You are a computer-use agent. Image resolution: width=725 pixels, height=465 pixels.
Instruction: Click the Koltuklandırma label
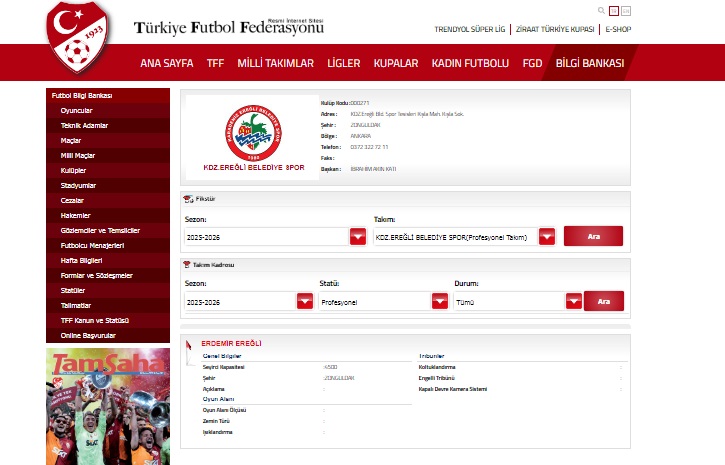pyautogui.click(x=437, y=367)
